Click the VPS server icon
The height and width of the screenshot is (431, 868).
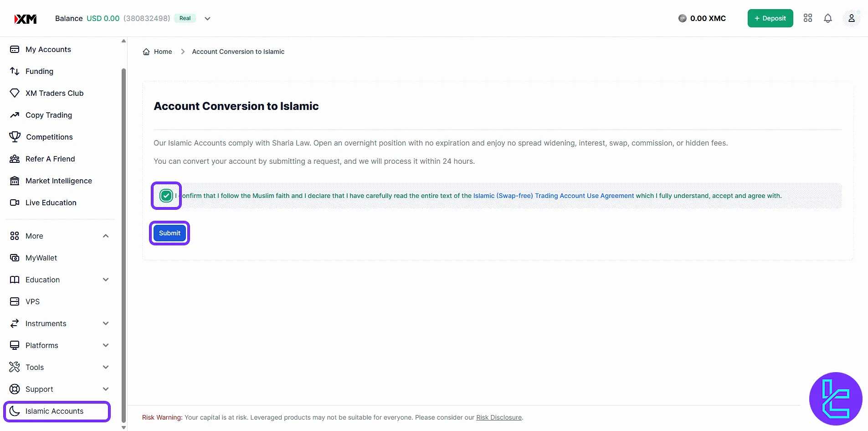click(15, 301)
